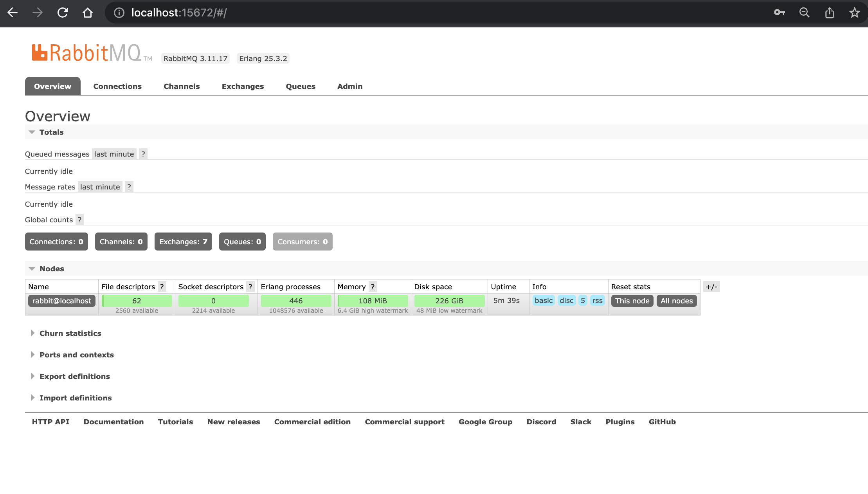Image resolution: width=868 pixels, height=494 pixels.
Task: Collapse the Nodes section
Action: pyautogui.click(x=51, y=269)
